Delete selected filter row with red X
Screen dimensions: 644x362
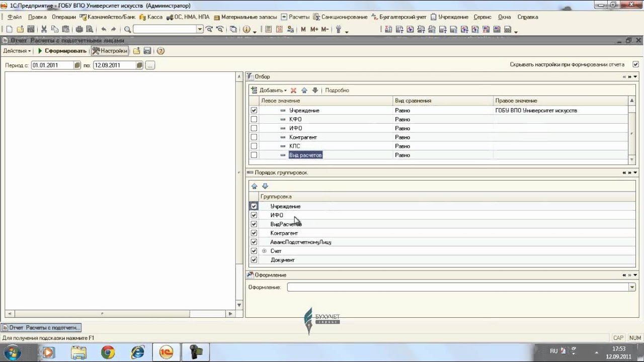click(x=293, y=90)
